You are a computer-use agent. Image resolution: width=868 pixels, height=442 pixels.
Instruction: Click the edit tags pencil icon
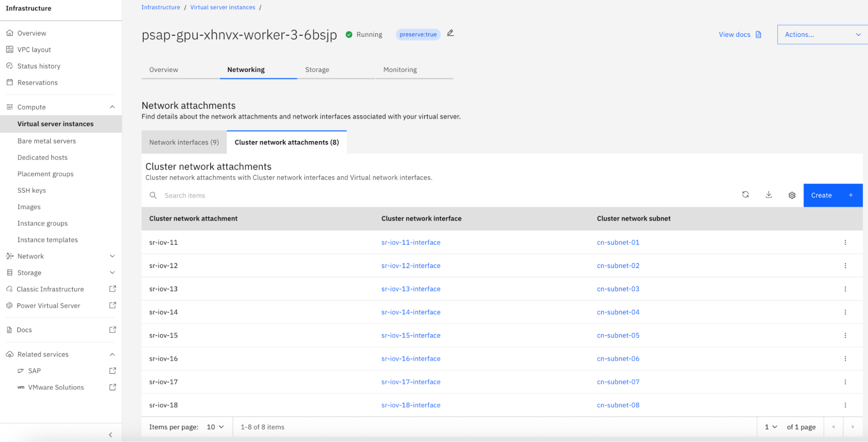tap(450, 33)
